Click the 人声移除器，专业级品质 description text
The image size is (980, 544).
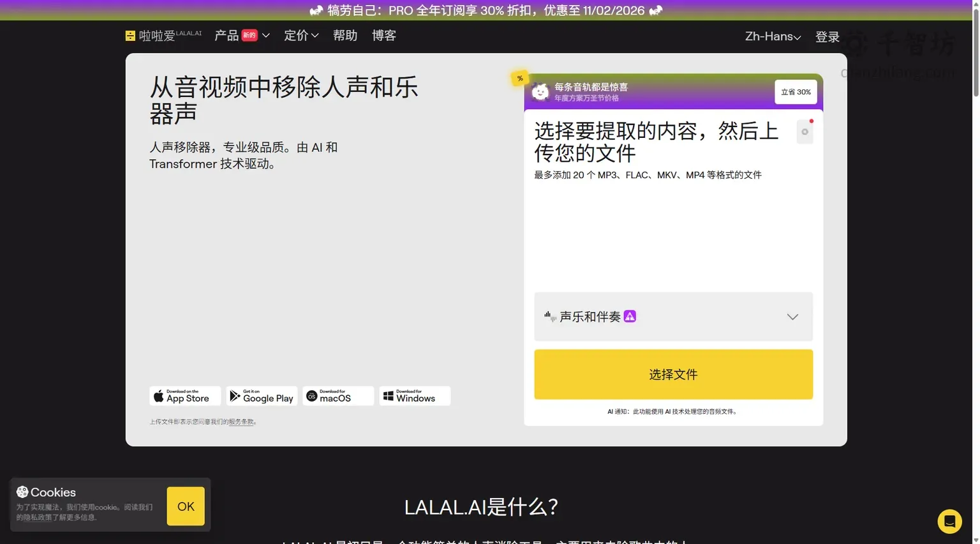243,155
